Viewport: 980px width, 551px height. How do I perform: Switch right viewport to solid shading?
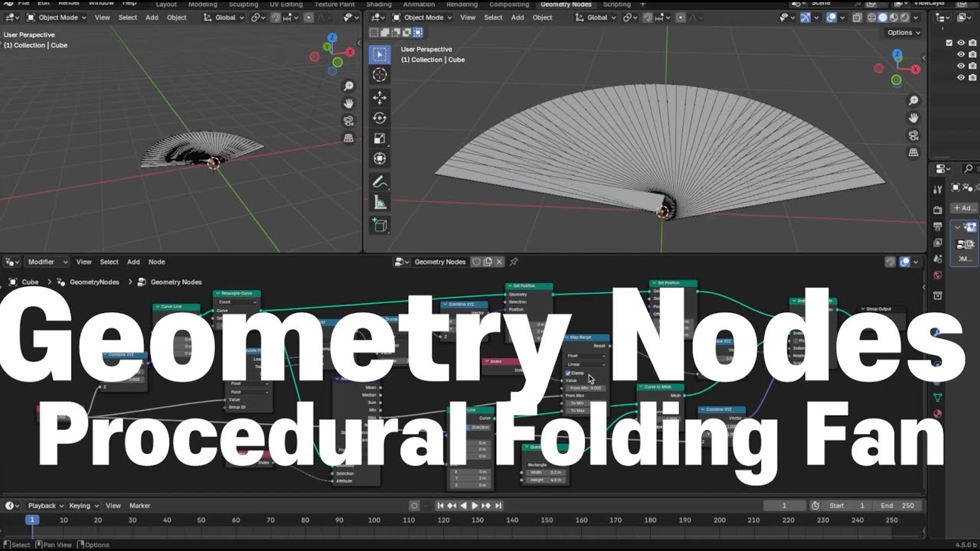tap(882, 17)
